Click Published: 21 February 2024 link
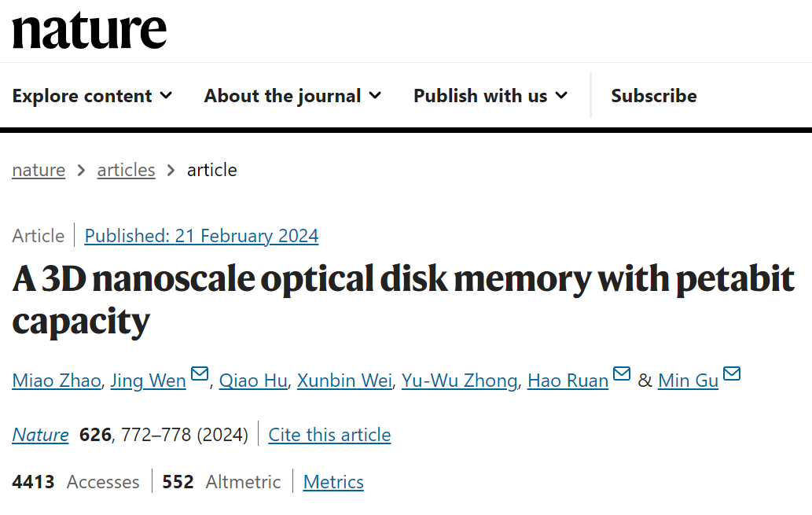Viewport: 812px width, 515px height. 201,236
